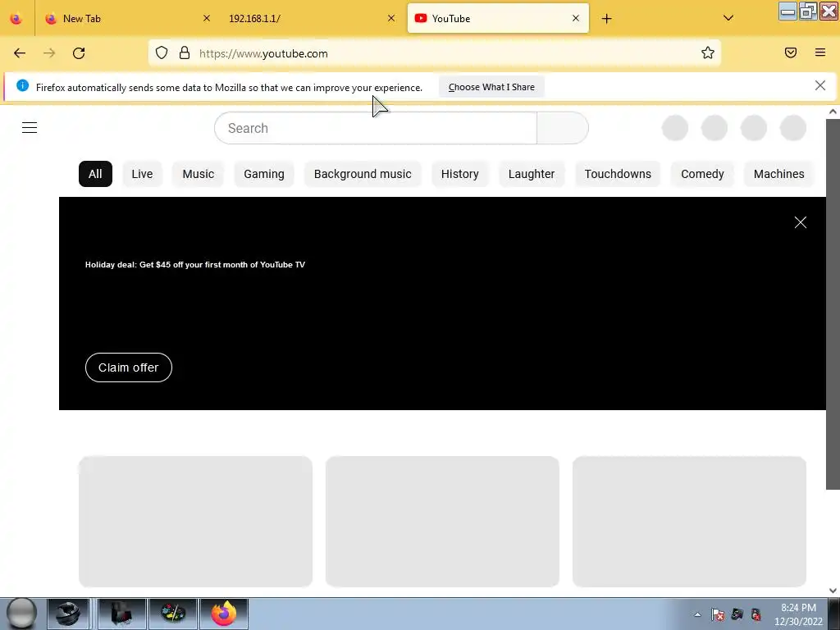Open the Firefox application menu
Screen dimensions: 840x630
(x=820, y=52)
